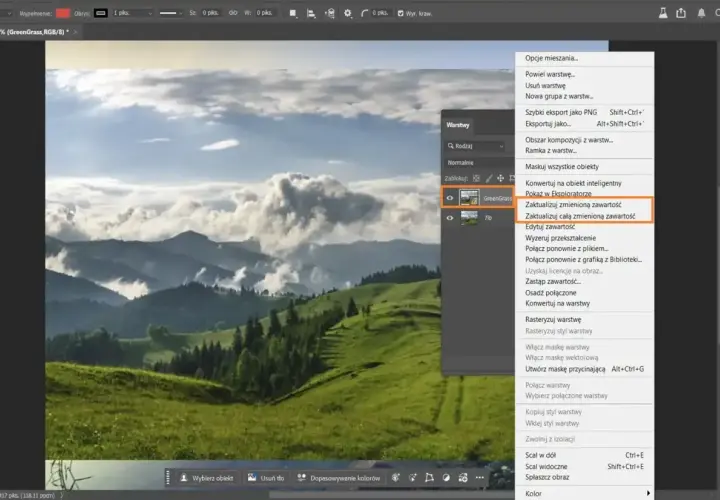Screen dimensions: 720x500
Task: Click the layer search magnifier icon
Action: [x=450, y=146]
